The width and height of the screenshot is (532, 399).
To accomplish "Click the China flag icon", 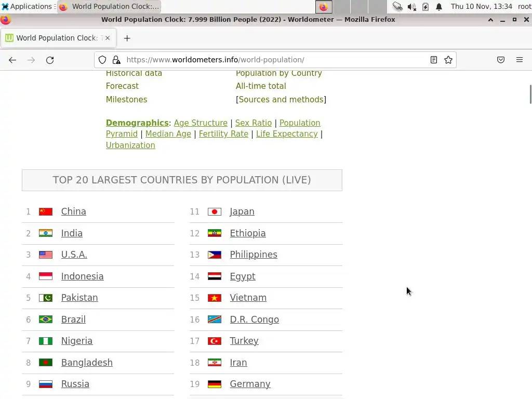I will (46, 212).
